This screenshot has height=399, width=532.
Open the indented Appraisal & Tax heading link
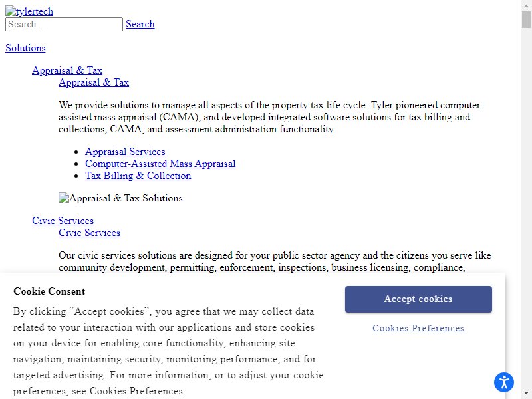[x=94, y=82]
